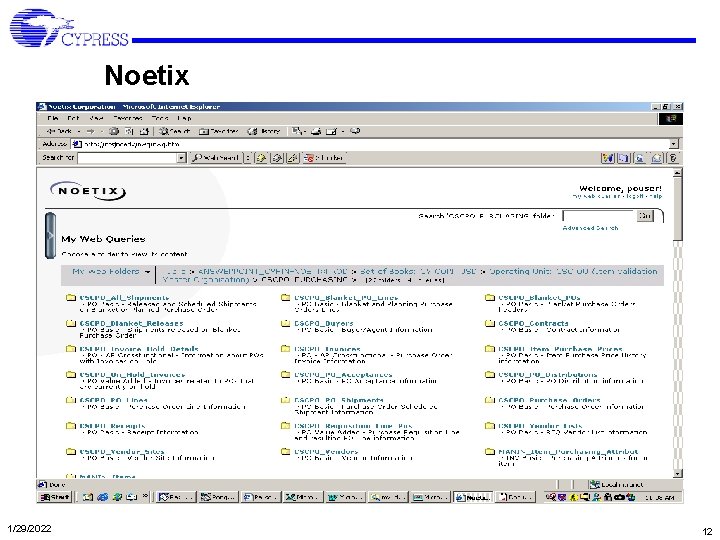Click the page scrollbar up arrow

pyautogui.click(x=678, y=173)
